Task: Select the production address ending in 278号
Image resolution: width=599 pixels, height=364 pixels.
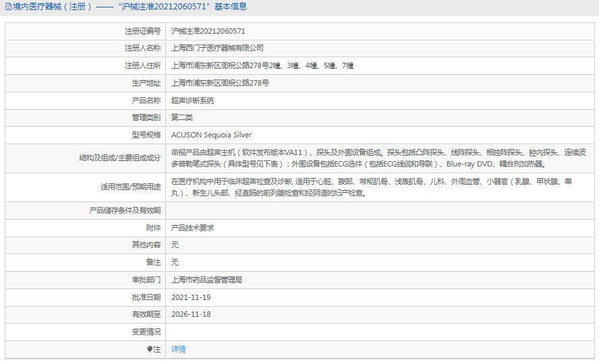Action: 220,83
